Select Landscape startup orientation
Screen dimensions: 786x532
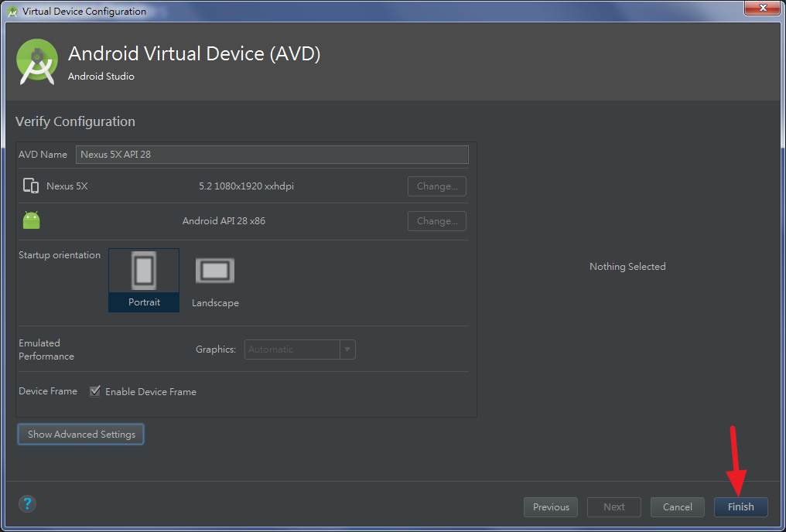[215, 281]
